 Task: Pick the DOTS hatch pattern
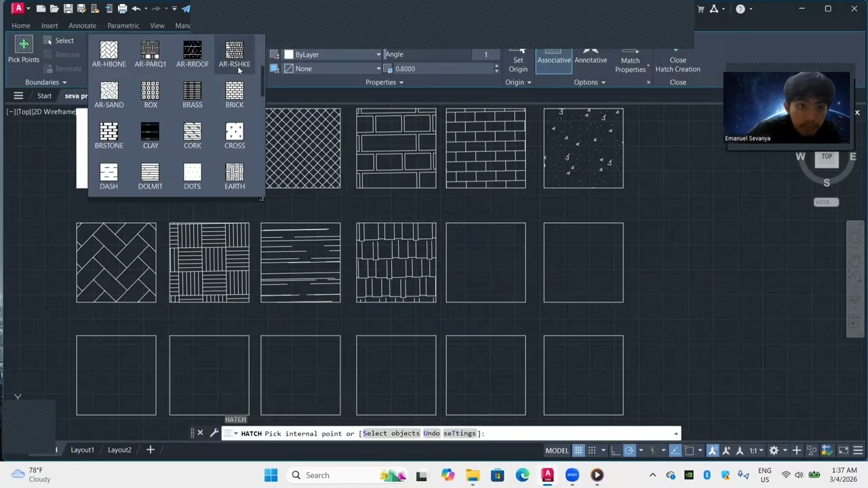click(192, 176)
